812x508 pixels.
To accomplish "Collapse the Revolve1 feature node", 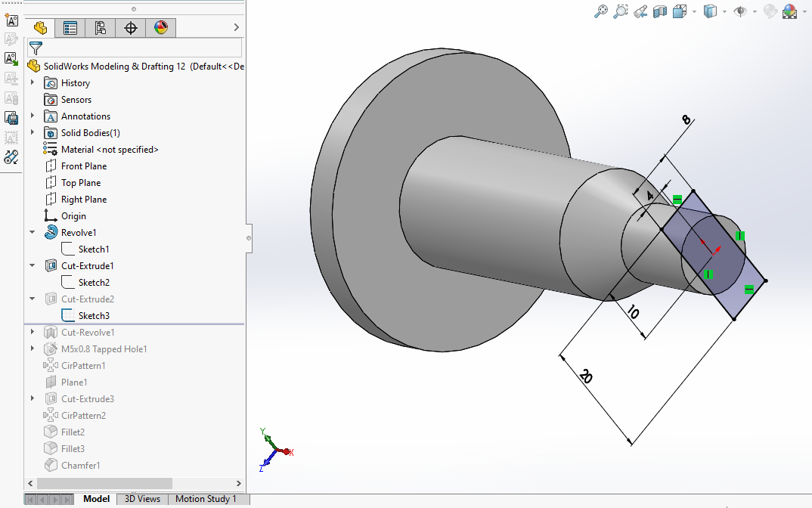I will click(33, 233).
